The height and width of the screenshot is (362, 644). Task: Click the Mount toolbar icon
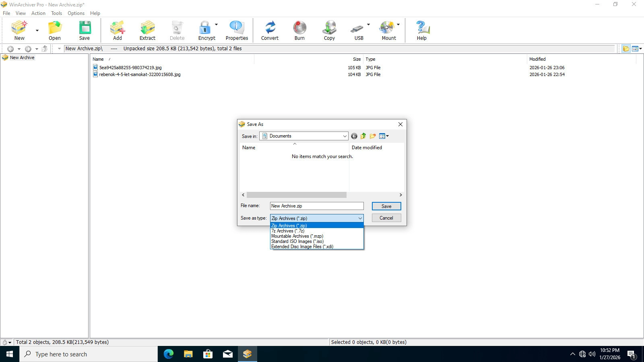pos(387,28)
